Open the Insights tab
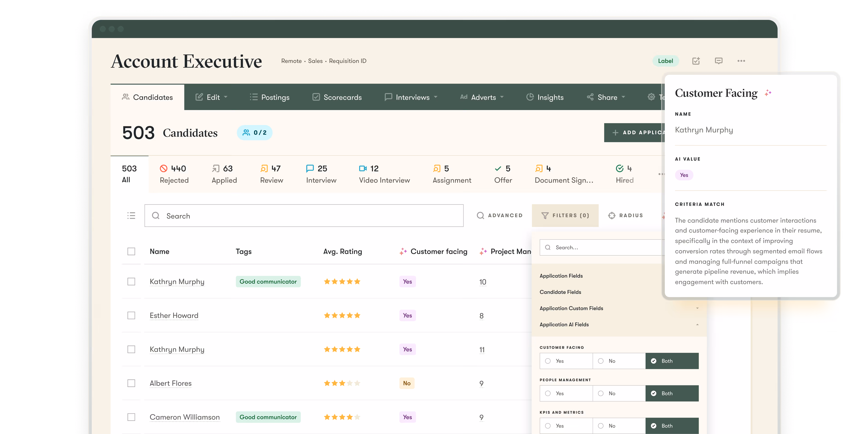Image resolution: width=868 pixels, height=434 pixels. pyautogui.click(x=545, y=97)
